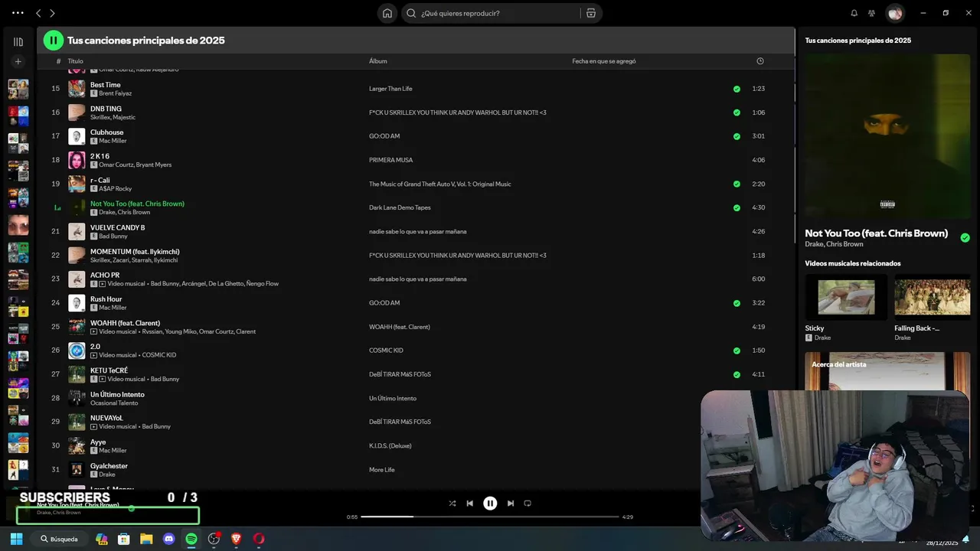Open Microsoft Store from the taskbar

point(124,539)
